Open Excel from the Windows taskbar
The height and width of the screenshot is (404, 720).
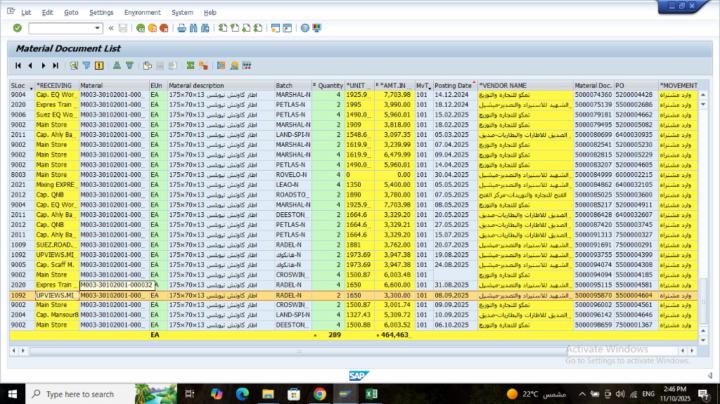[x=372, y=394]
